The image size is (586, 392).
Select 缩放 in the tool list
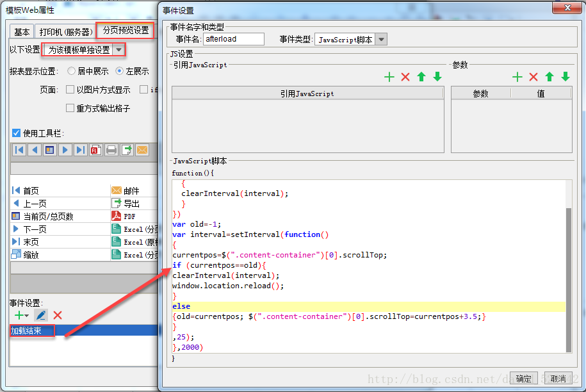point(60,254)
